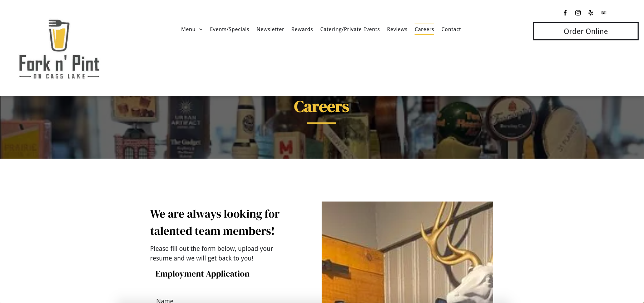View the Reviews page
The image size is (644, 303).
(x=397, y=29)
